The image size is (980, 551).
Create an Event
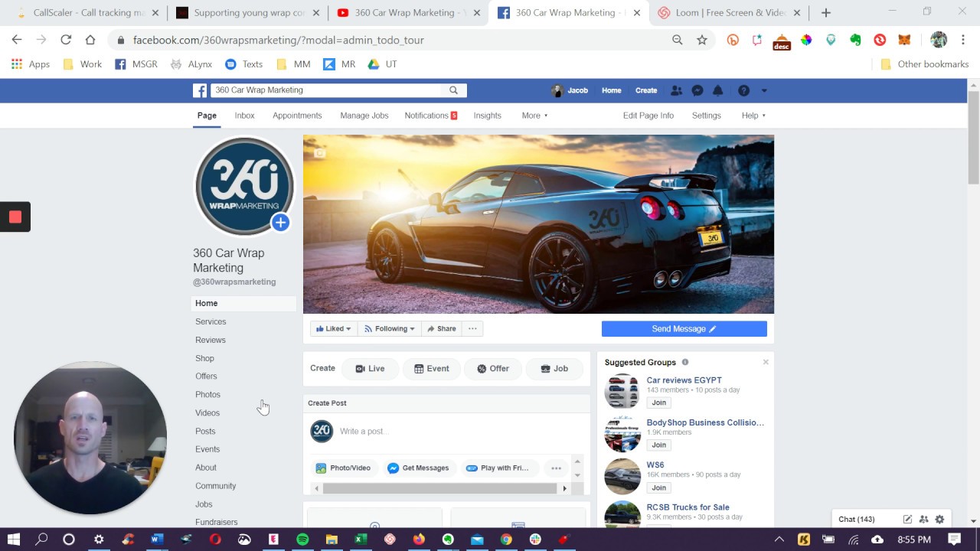click(432, 369)
